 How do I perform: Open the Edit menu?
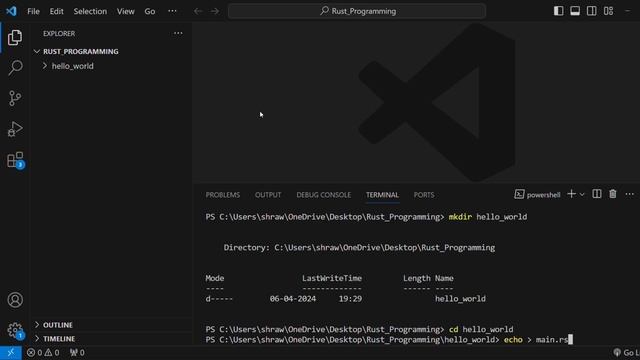[56, 11]
